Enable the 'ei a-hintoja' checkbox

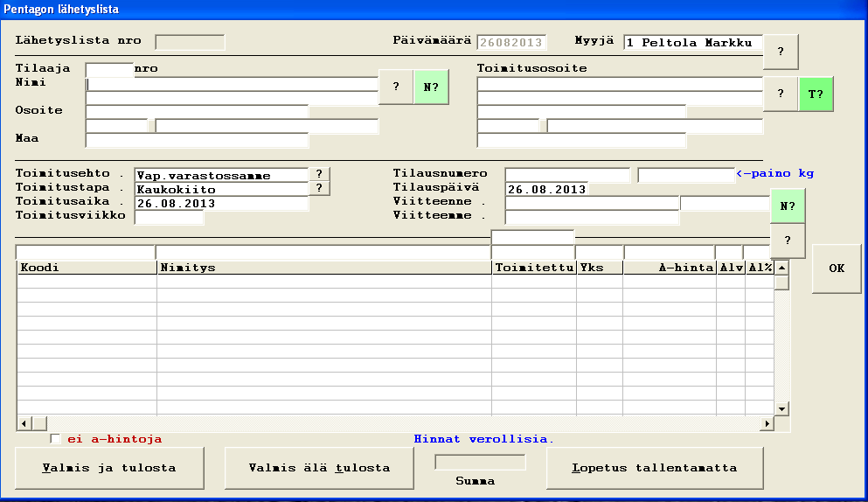click(x=56, y=439)
